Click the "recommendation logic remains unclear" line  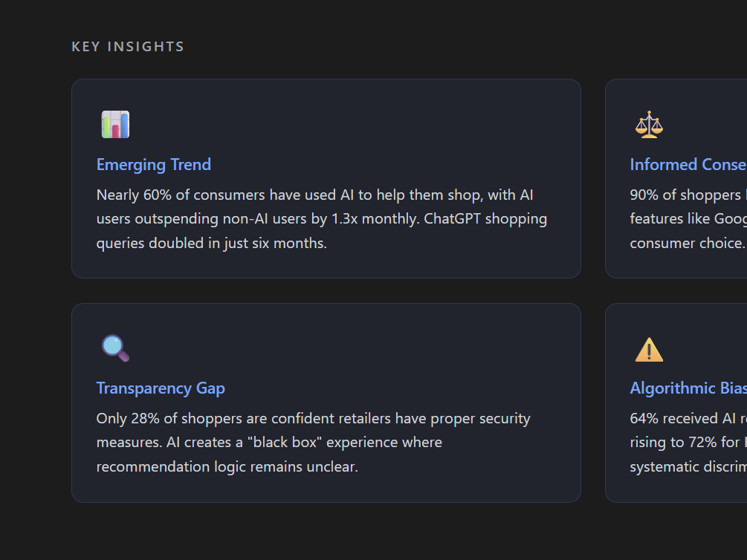pyautogui.click(x=227, y=467)
